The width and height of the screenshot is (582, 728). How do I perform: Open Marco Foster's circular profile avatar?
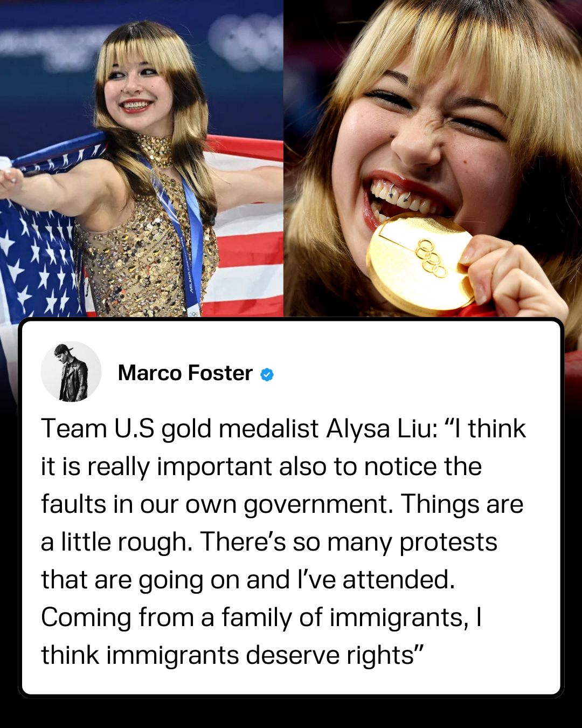[71, 372]
